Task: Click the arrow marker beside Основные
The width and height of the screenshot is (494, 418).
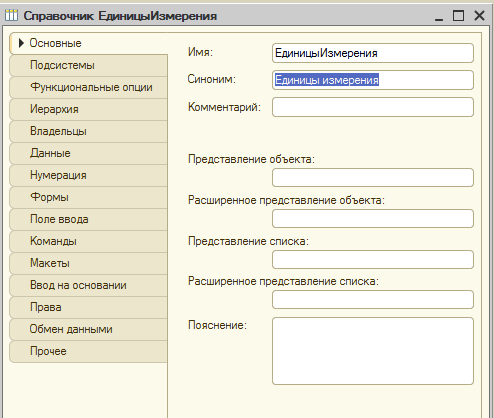Action: click(x=21, y=43)
